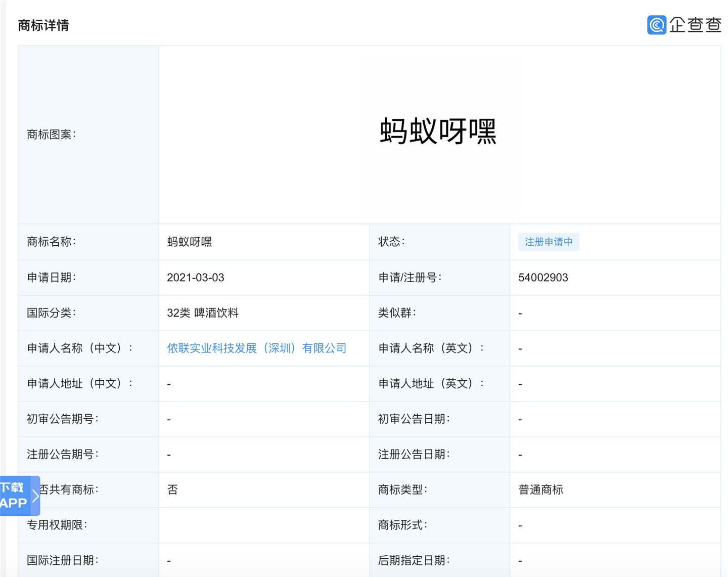
Task: Click the 企查查 brand name text
Action: [x=695, y=25]
